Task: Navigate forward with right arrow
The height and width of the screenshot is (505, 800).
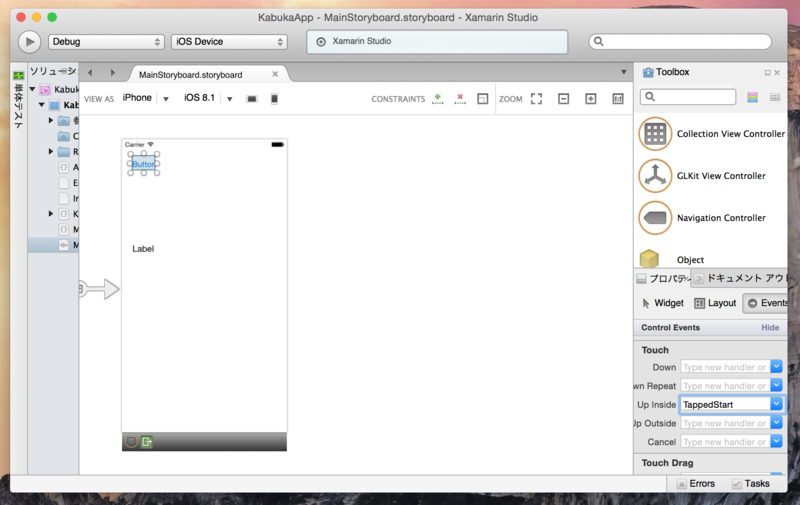Action: click(x=113, y=73)
